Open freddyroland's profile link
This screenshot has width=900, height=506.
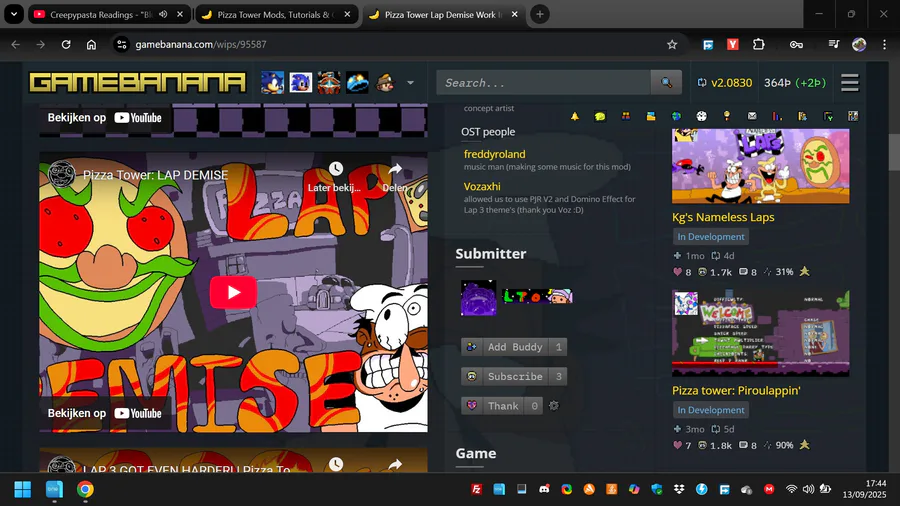tap(494, 154)
